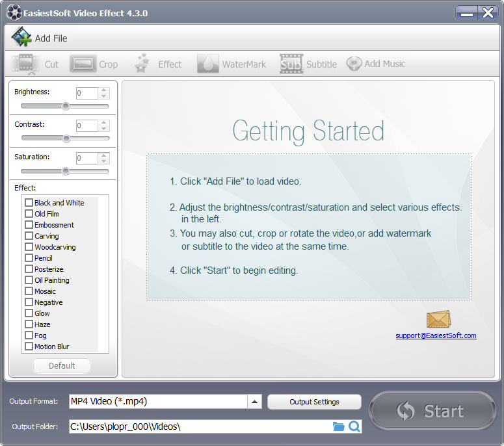This screenshot has height=446, width=504.
Task: Click the WaterMark label in toolbar
Action: (x=244, y=64)
